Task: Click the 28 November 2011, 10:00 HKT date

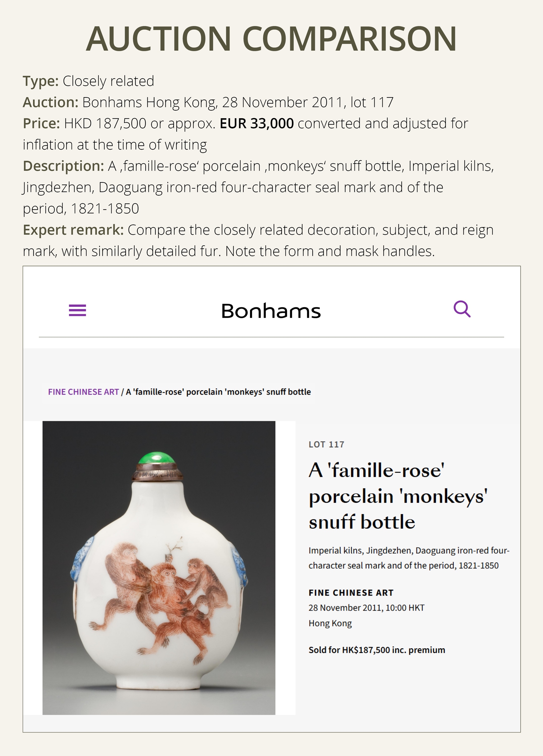Action: pos(366,608)
